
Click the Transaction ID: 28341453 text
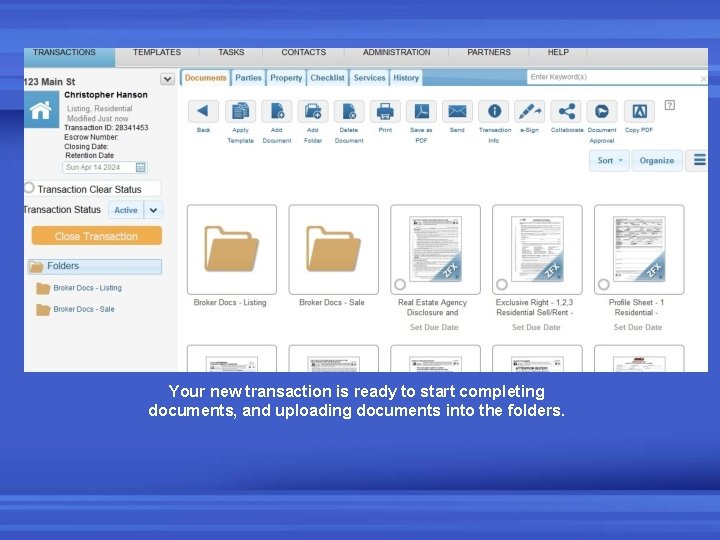pyautogui.click(x=106, y=127)
